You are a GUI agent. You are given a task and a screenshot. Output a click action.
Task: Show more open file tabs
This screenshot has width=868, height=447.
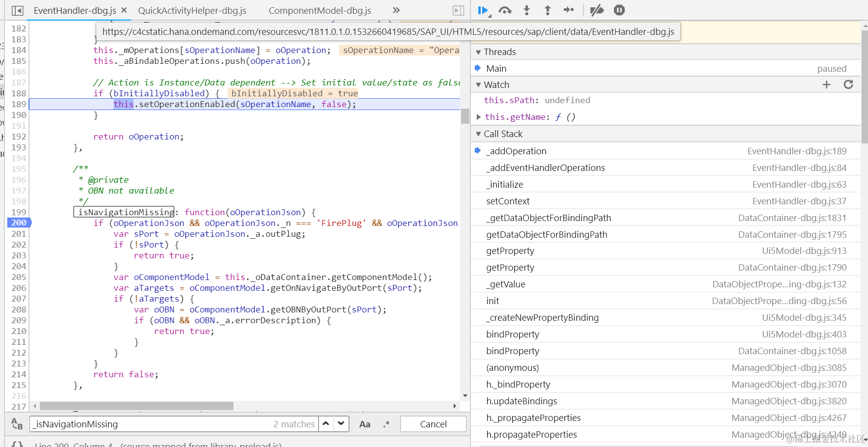(x=396, y=10)
